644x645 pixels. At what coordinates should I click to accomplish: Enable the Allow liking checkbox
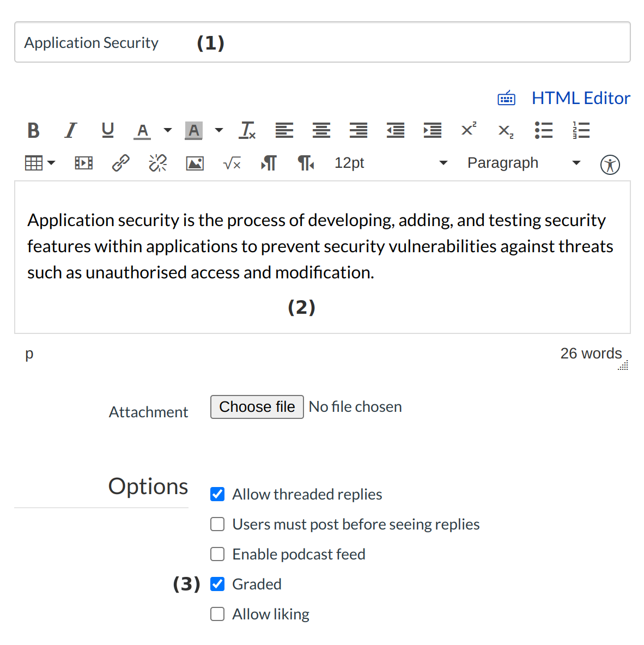[217, 614]
